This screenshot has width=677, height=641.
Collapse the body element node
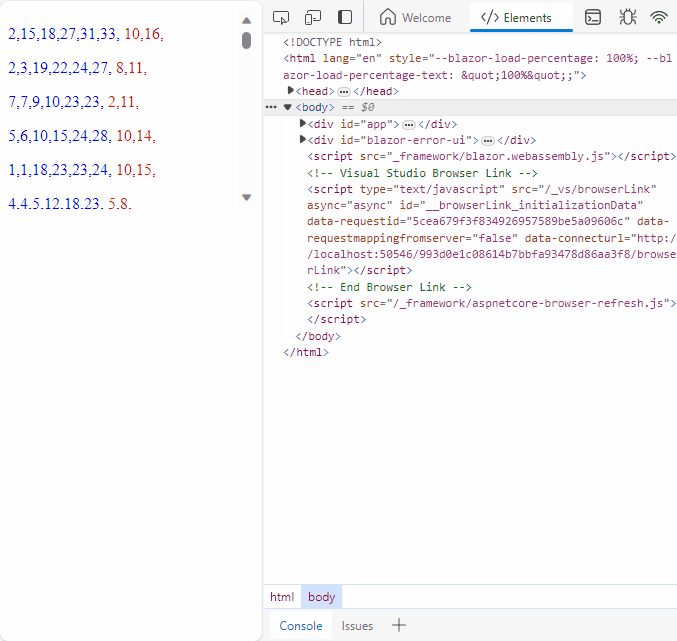click(288, 107)
